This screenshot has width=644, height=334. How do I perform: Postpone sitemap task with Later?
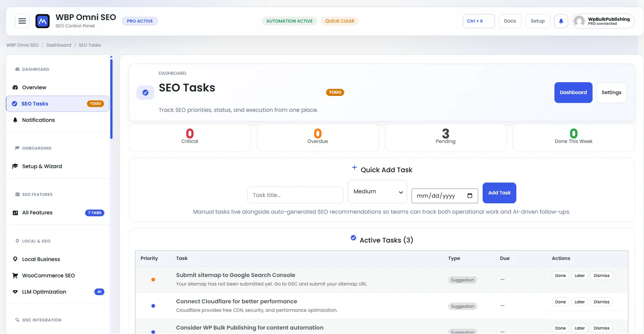pos(580,276)
